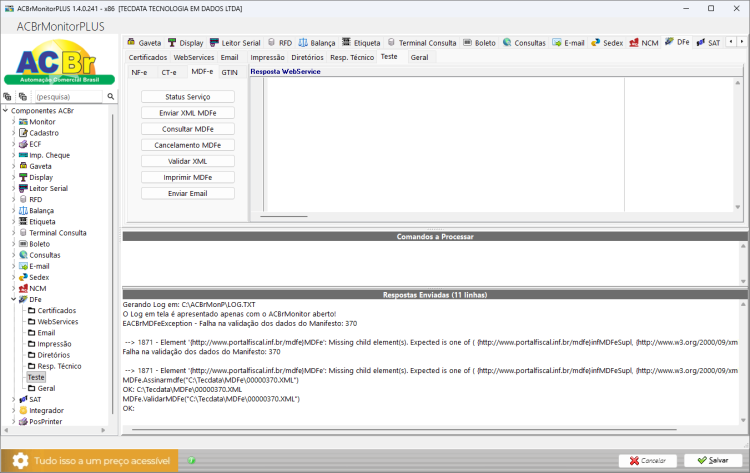Click the Validar XML button
Viewport: 750px width, 473px height.
pos(188,161)
